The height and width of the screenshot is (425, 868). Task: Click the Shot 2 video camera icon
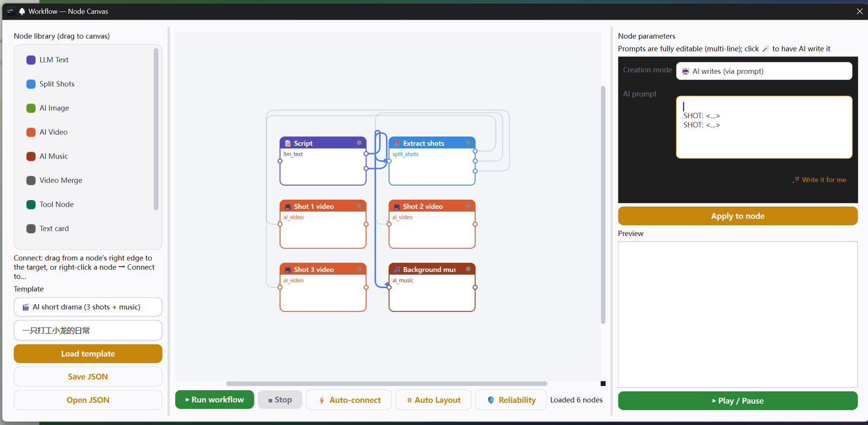[397, 207]
